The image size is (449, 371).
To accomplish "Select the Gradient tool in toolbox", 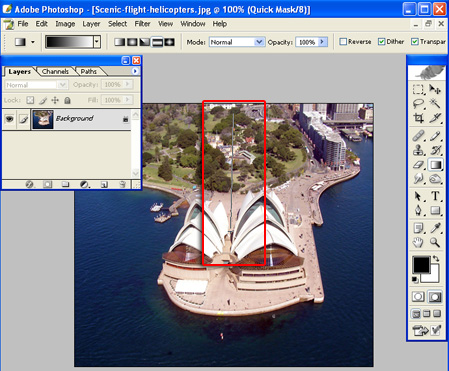I will click(x=435, y=165).
